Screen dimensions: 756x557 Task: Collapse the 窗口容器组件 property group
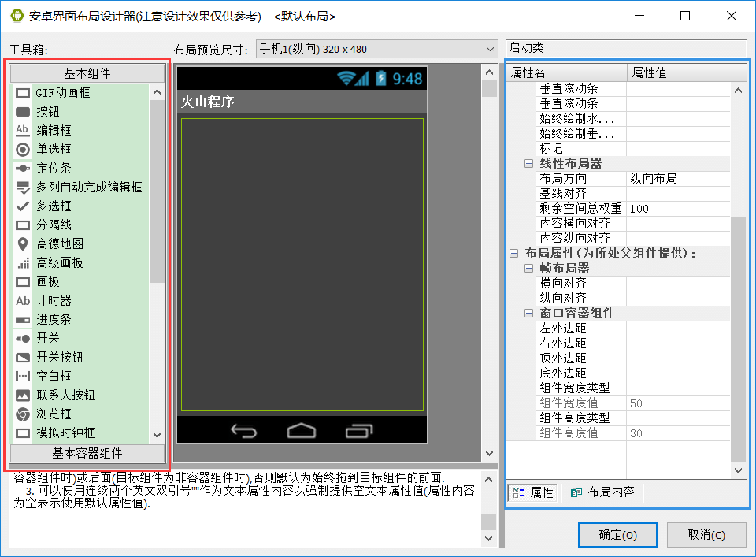pos(528,314)
